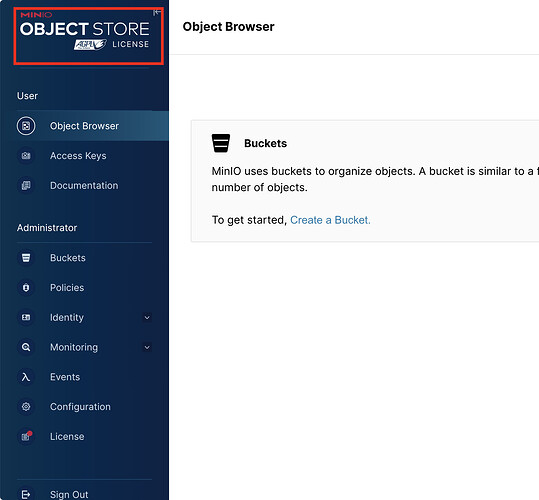Viewport: 539px width, 500px height.
Task: Click the Object Browser sidebar icon
Action: 26,126
